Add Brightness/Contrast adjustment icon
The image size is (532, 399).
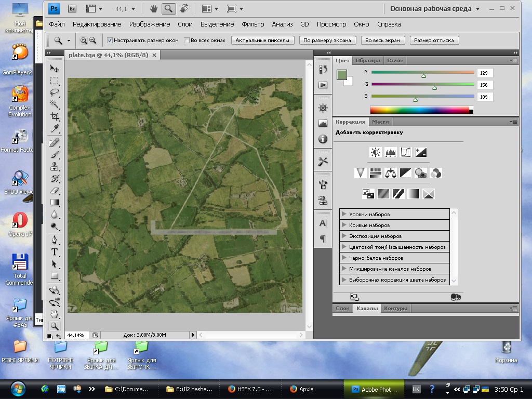(375, 152)
